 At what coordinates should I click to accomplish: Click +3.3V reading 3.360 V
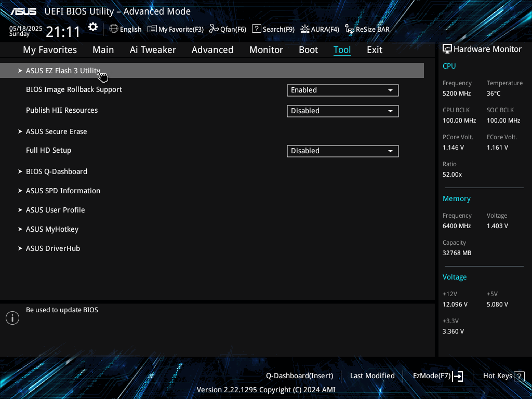pyautogui.click(x=453, y=331)
